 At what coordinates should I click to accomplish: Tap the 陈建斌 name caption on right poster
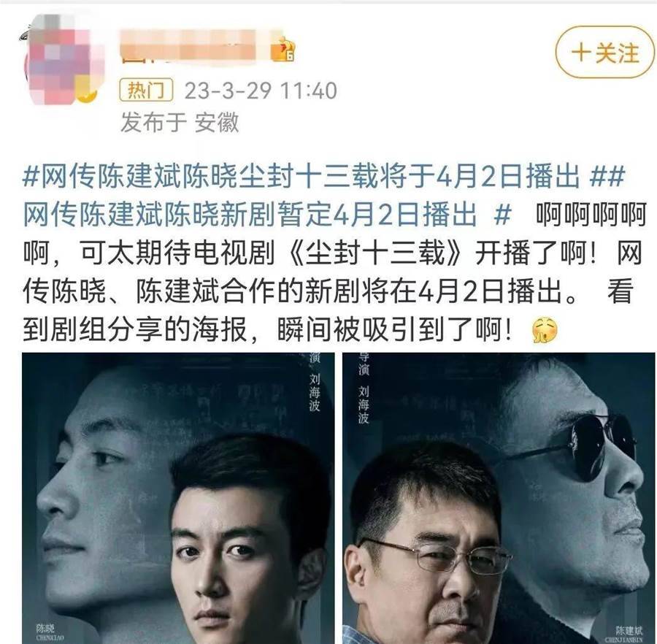click(x=629, y=631)
